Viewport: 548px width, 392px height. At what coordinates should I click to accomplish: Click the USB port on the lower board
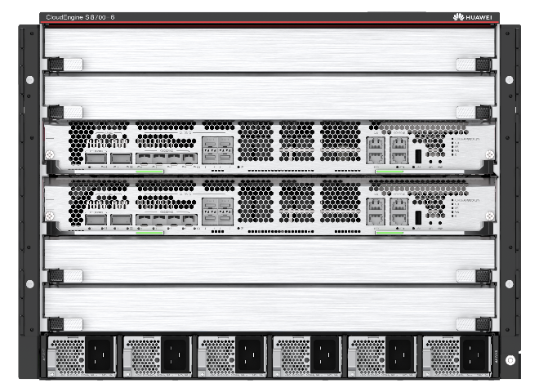418,216
